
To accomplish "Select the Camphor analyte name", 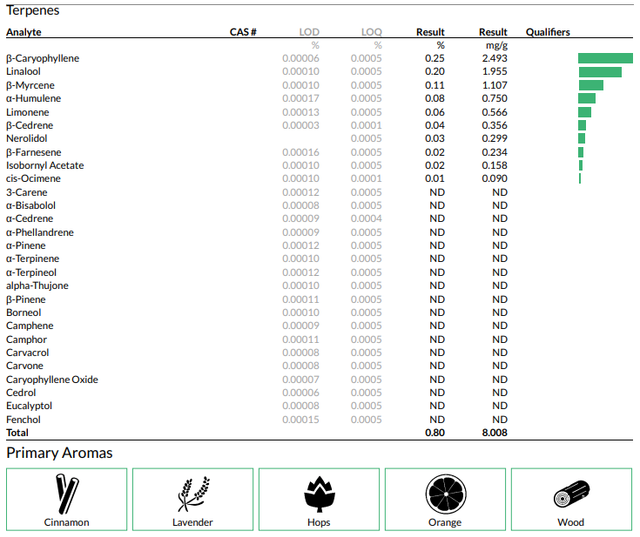I will point(26,339).
